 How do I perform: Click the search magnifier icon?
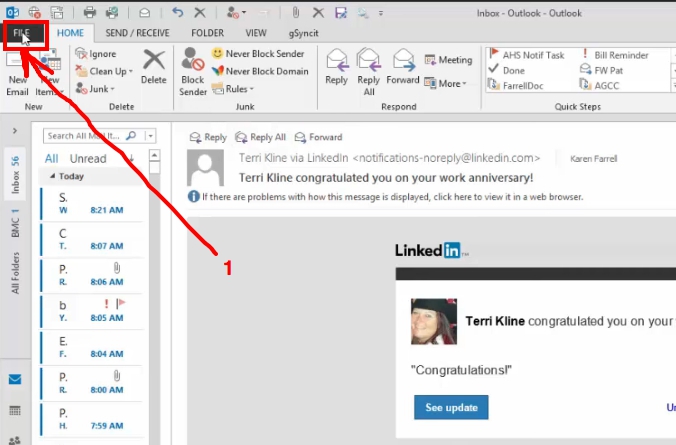(x=131, y=136)
